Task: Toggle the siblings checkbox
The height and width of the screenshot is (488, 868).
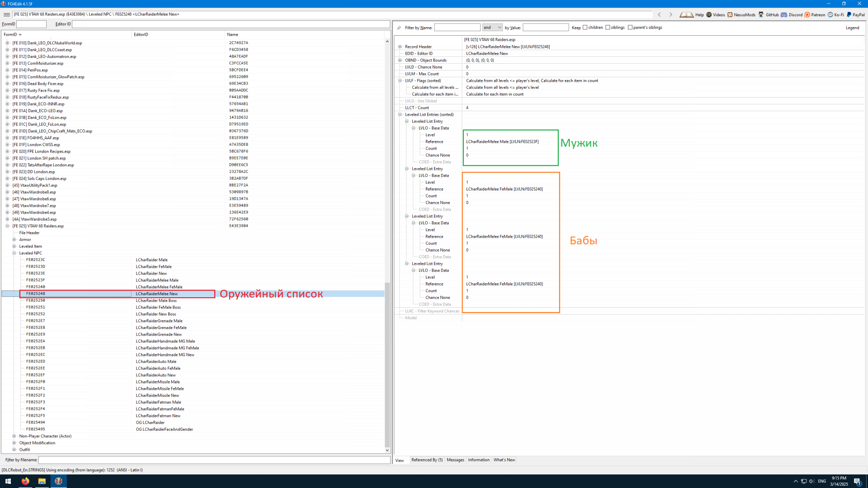Action: coord(608,28)
